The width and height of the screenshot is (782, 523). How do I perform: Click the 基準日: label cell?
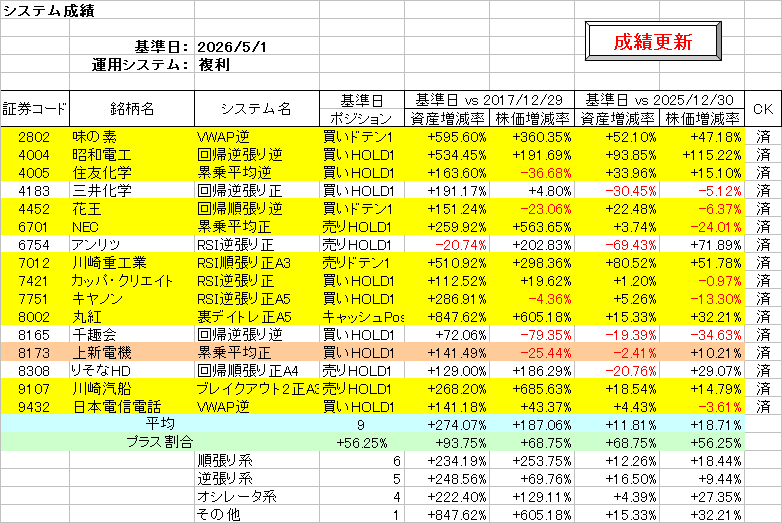pyautogui.click(x=162, y=47)
